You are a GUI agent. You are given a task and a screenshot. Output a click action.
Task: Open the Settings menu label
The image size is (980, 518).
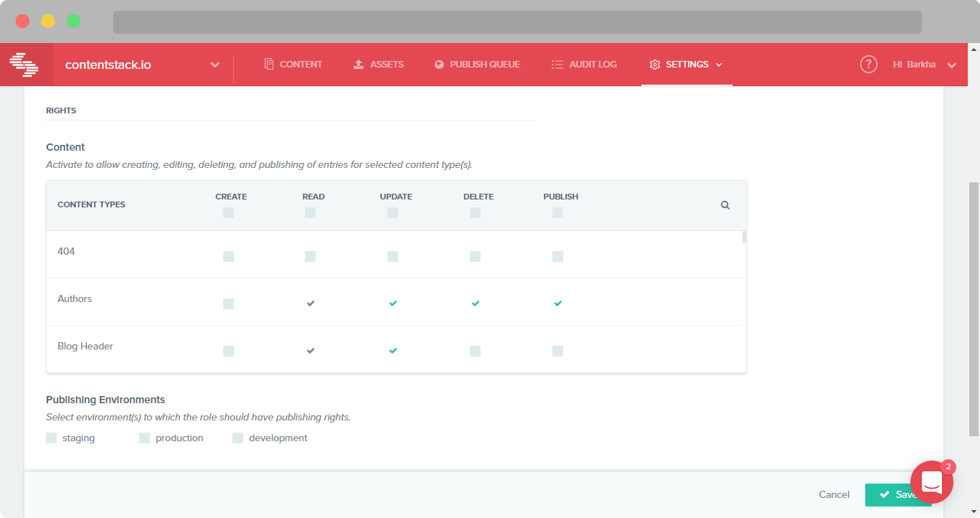coord(687,65)
